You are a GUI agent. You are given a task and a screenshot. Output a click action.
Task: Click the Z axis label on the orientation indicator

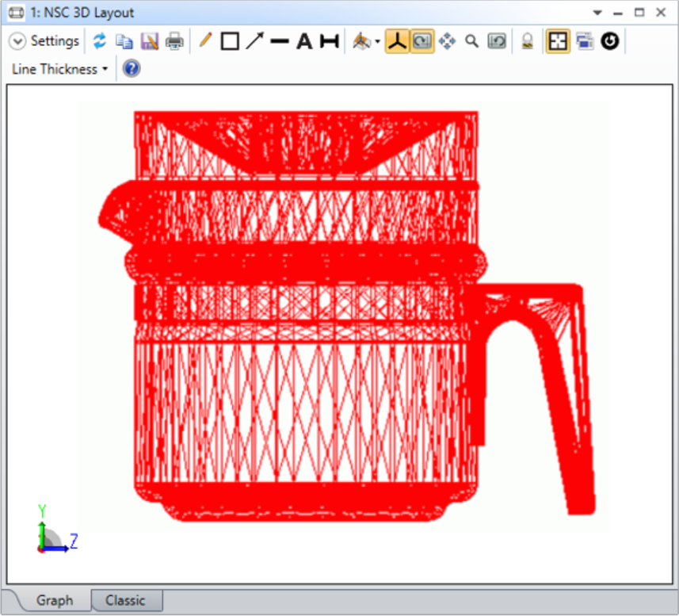coord(74,541)
